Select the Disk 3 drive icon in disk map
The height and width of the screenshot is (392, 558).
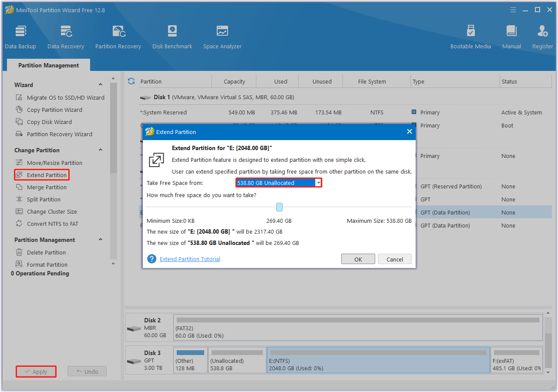click(x=134, y=361)
